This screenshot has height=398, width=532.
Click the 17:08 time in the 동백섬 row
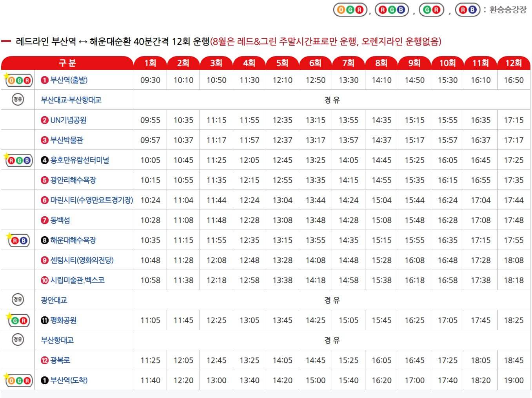[481, 220]
